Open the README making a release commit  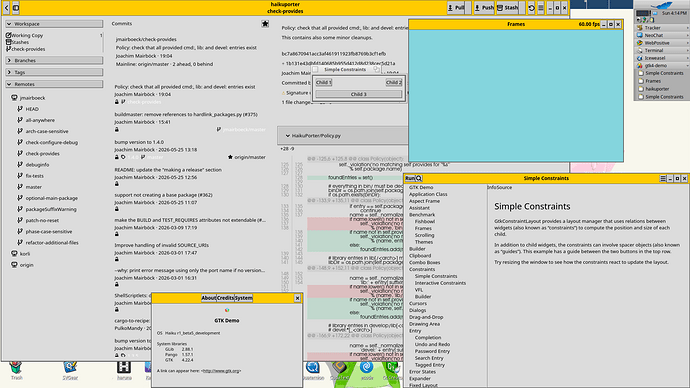[190, 177]
